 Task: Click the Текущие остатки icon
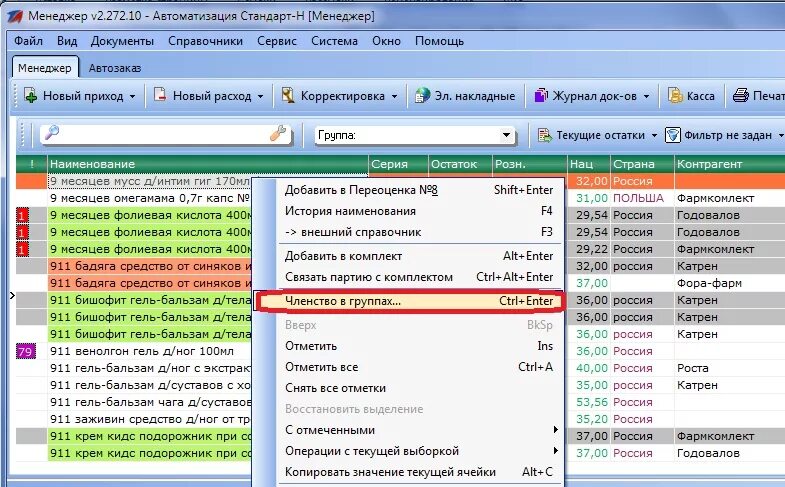tap(544, 135)
